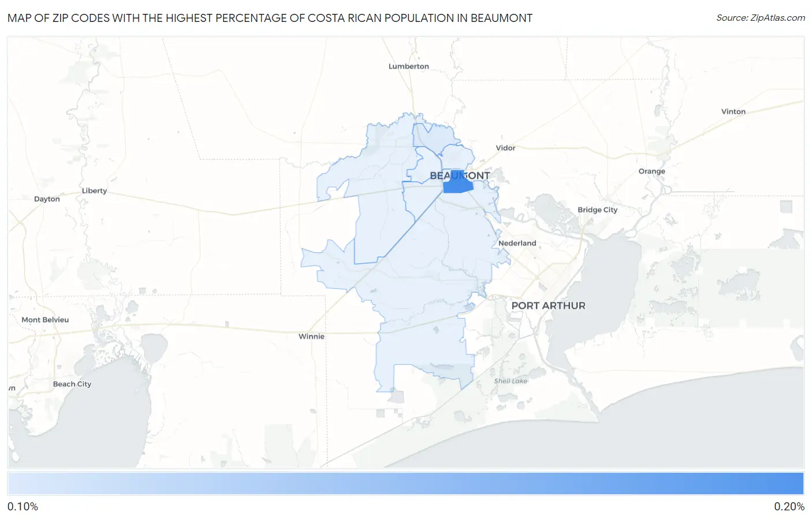This screenshot has width=812, height=519.
Task: Click the 0.10% legend minimum value
Action: tap(23, 506)
